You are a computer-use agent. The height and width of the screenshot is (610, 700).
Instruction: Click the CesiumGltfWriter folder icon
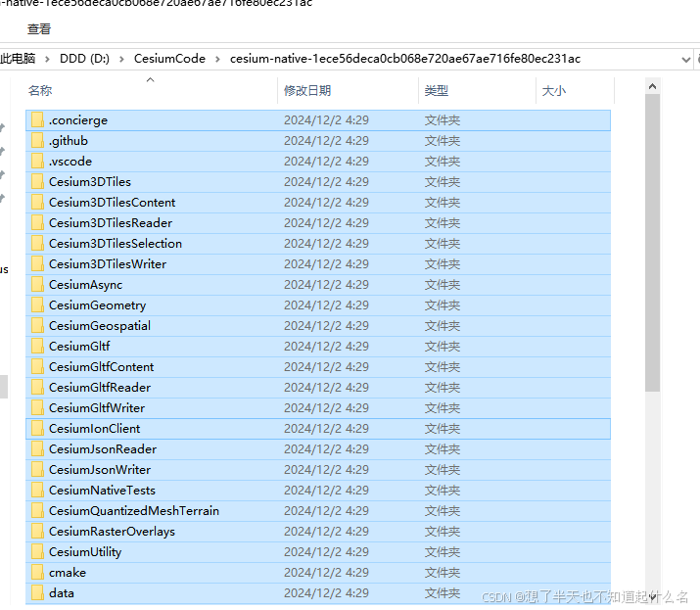click(x=37, y=407)
